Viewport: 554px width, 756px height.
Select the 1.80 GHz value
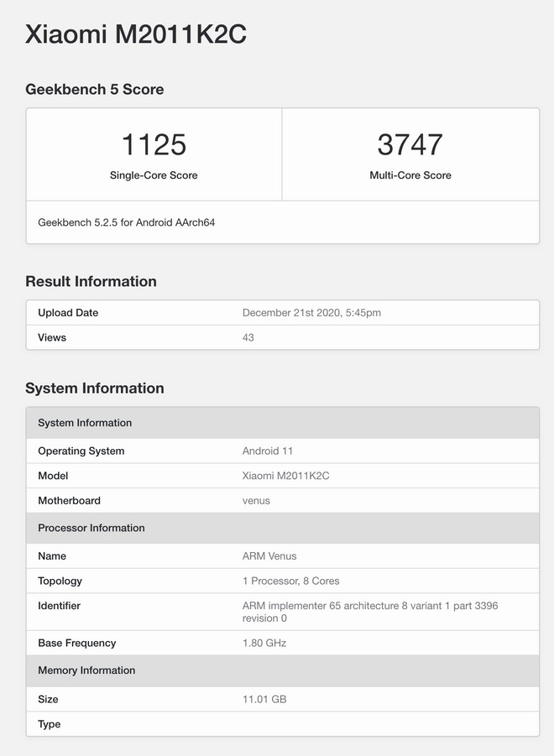264,643
